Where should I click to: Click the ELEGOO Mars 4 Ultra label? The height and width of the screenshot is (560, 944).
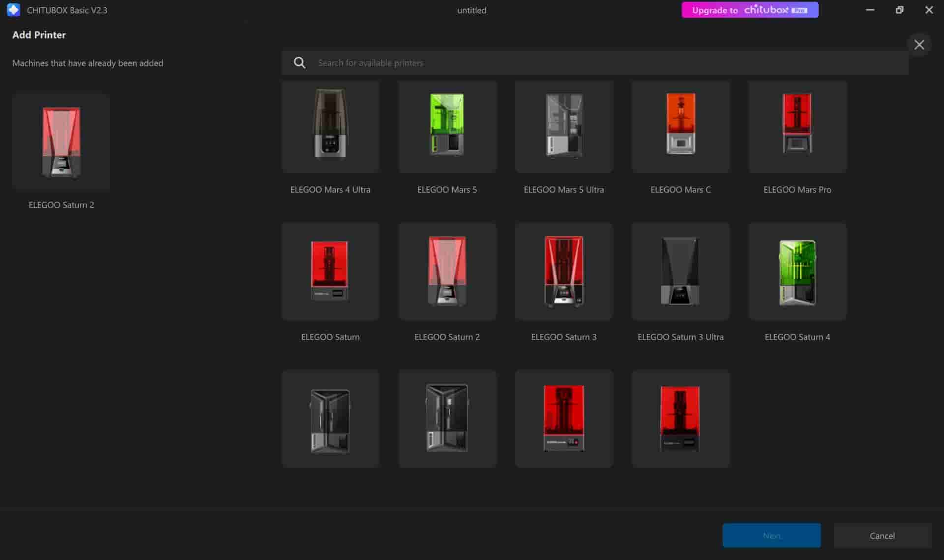click(330, 190)
